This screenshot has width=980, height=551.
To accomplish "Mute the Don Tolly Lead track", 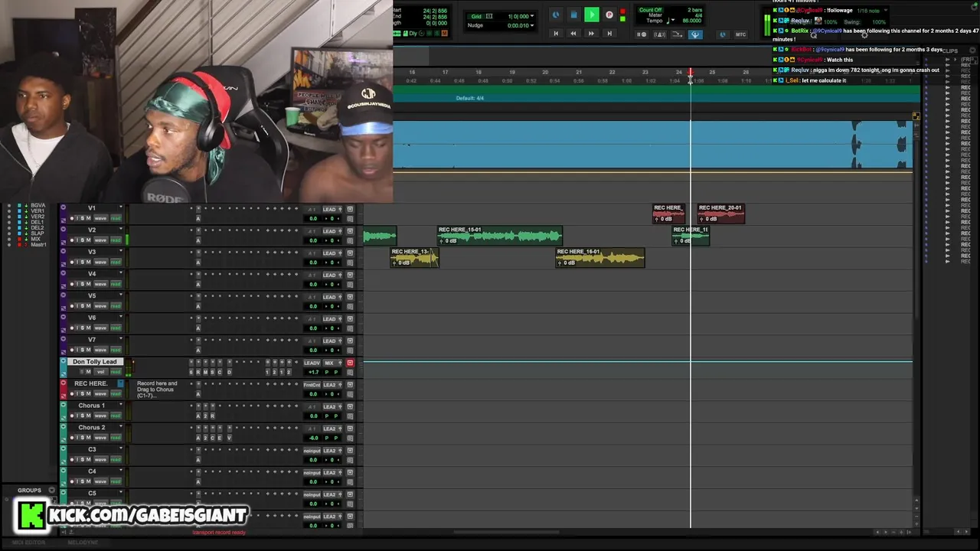I will pos(89,372).
